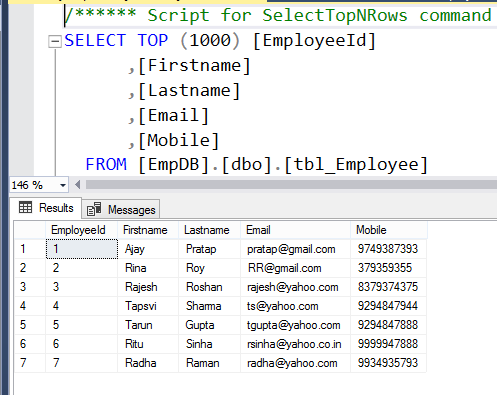This screenshot has width=497, height=395.
Task: Select the Mobile column header
Action: (389, 230)
